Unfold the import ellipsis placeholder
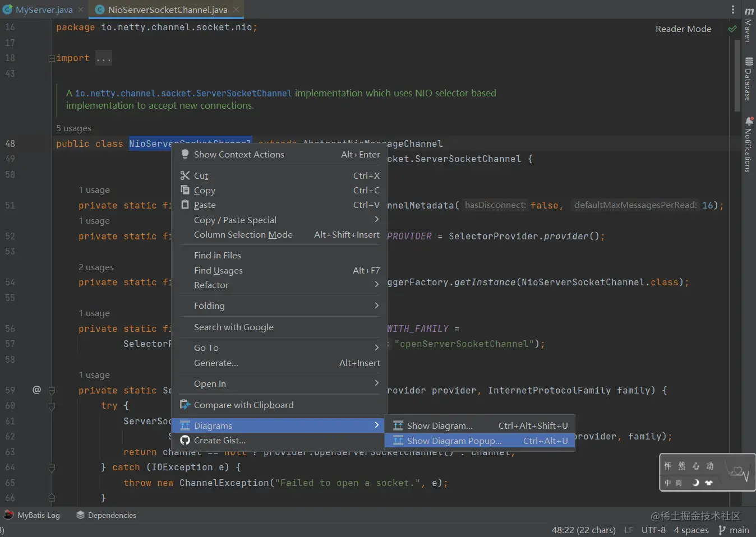This screenshot has height=537, width=756. click(103, 58)
